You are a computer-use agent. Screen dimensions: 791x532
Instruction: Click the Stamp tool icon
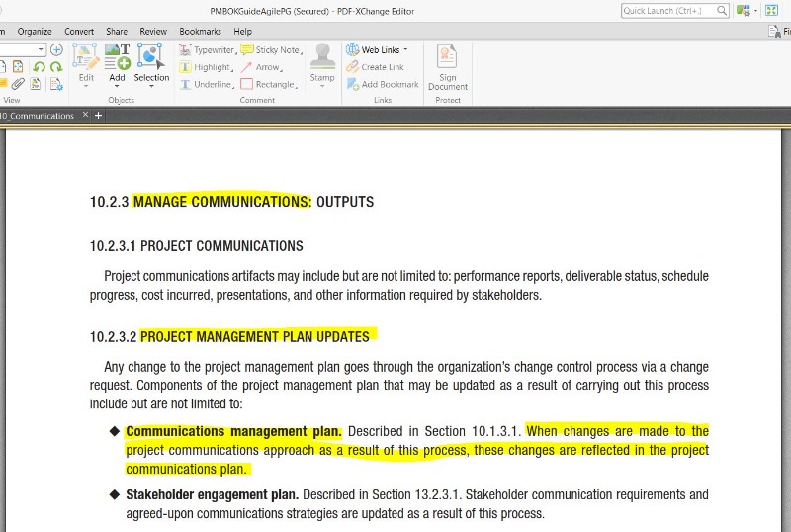322,56
